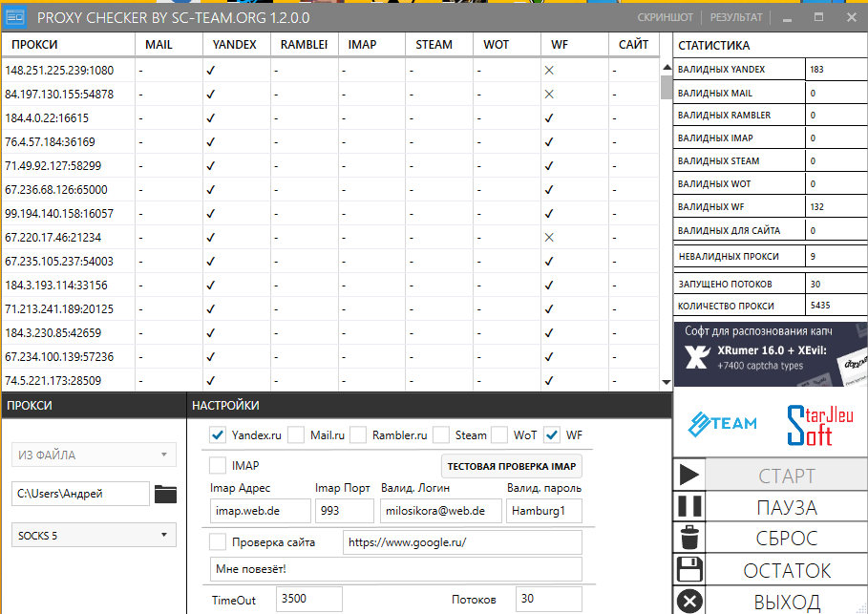Image resolution: width=868 pixels, height=614 pixels.
Task: Click the Мне повезёт! text field
Action: pyautogui.click(x=395, y=568)
